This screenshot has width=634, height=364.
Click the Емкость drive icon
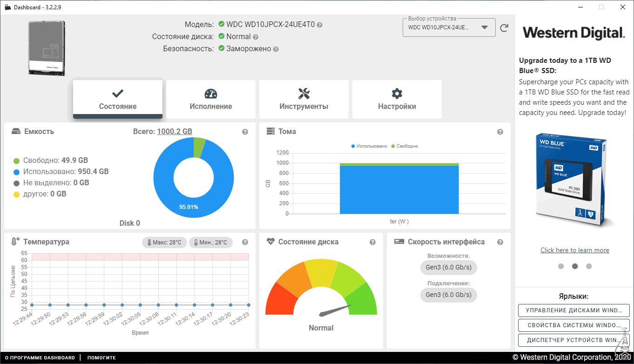tap(16, 132)
